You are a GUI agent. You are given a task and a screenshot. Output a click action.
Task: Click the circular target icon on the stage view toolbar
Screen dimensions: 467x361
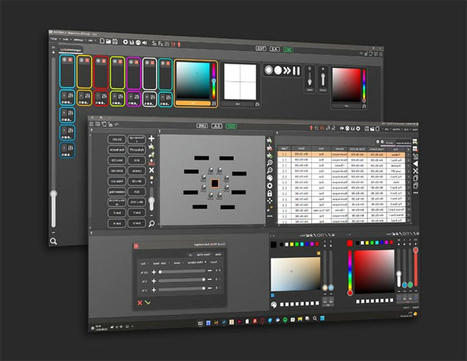pyautogui.click(x=269, y=186)
